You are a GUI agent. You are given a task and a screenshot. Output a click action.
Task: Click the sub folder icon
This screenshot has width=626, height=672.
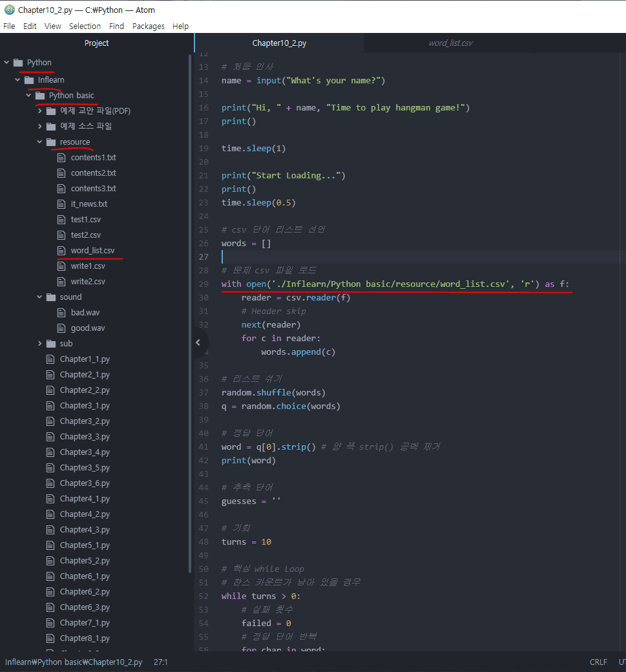[x=51, y=343]
